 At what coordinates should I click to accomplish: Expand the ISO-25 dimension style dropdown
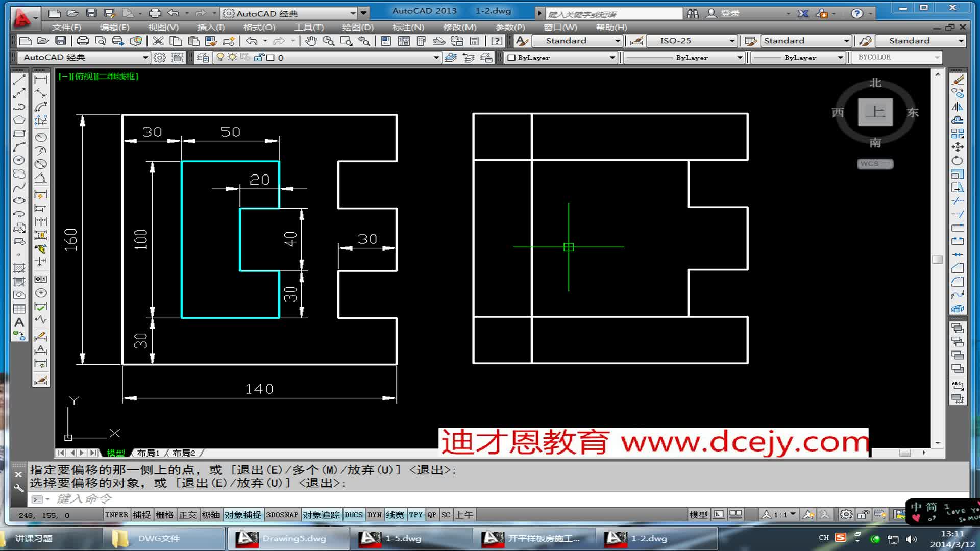[732, 41]
